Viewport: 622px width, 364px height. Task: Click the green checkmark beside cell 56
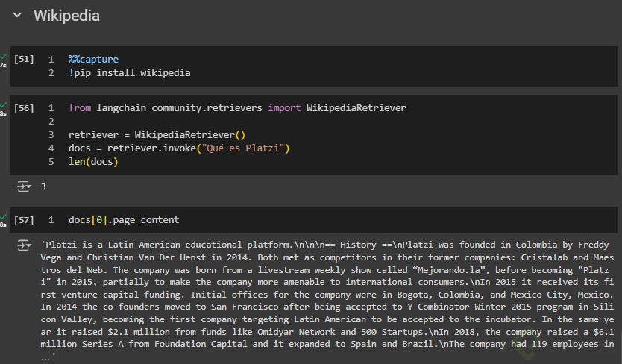4,106
